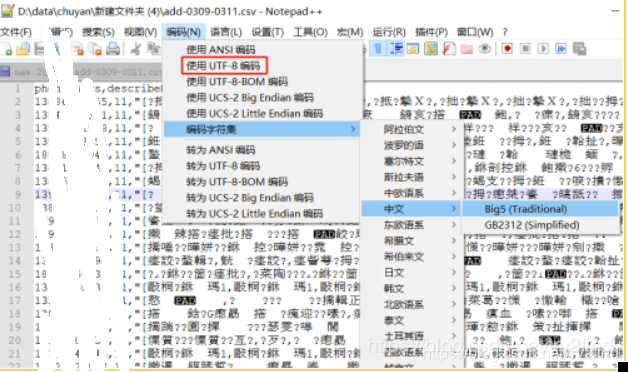Expand the 东欧语系 character set submenu
The height and width of the screenshot is (372, 628).
411,225
